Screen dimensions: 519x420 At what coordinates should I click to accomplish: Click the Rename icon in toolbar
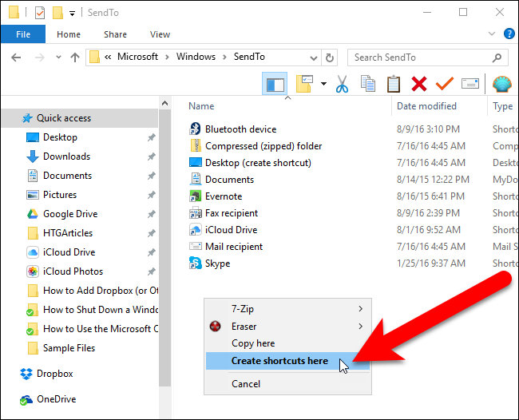pyautogui.click(x=470, y=83)
